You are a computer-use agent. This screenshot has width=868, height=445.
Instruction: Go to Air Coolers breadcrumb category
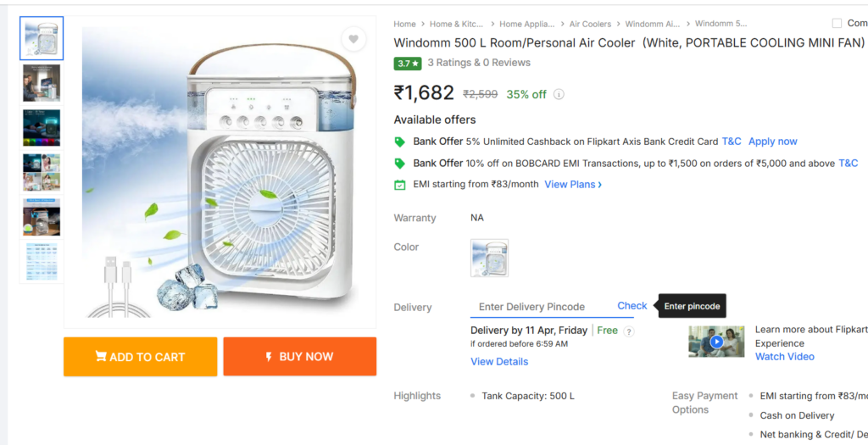590,24
